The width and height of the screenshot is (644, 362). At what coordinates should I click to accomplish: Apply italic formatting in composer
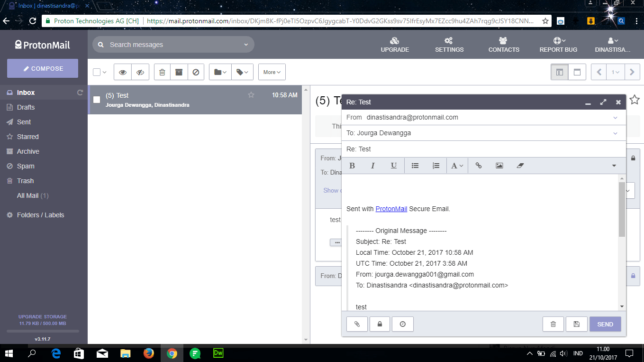(x=373, y=166)
